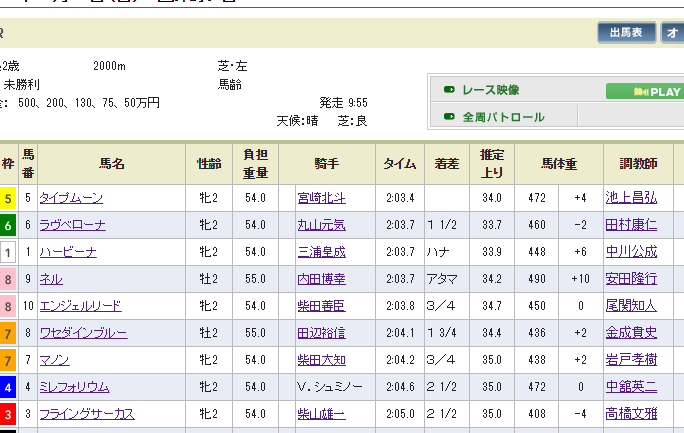Click the 騎手 column header
The height and width of the screenshot is (433, 684).
(327, 164)
